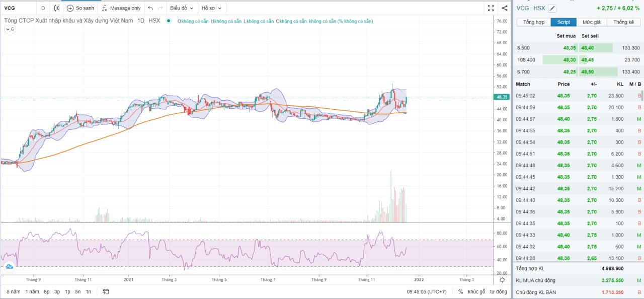Click the So sanh compare plus icon
Image resolution: width=644 pixels, height=299 pixels.
[70, 8]
